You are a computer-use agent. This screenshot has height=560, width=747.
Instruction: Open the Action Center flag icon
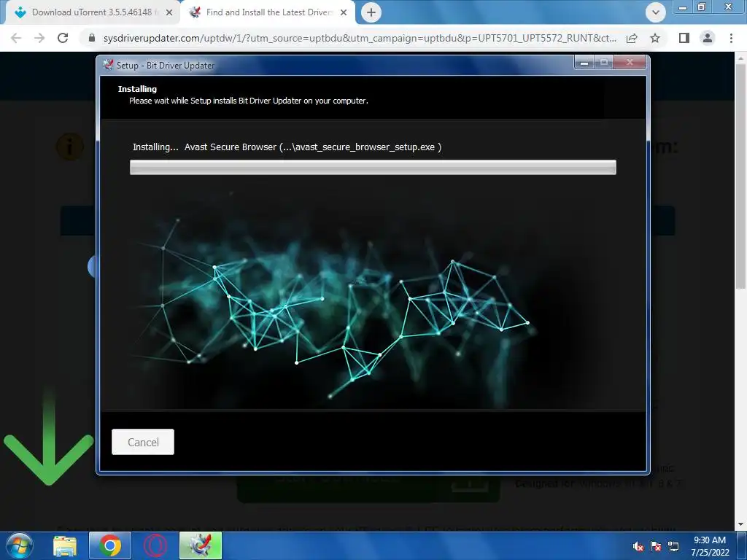tap(656, 547)
